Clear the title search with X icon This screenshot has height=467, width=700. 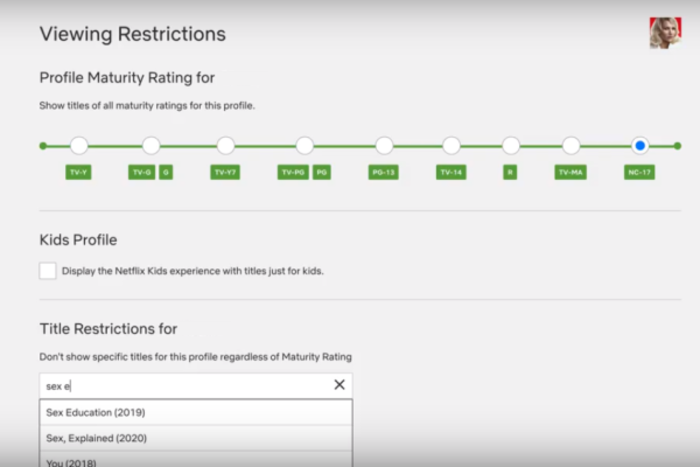339,385
